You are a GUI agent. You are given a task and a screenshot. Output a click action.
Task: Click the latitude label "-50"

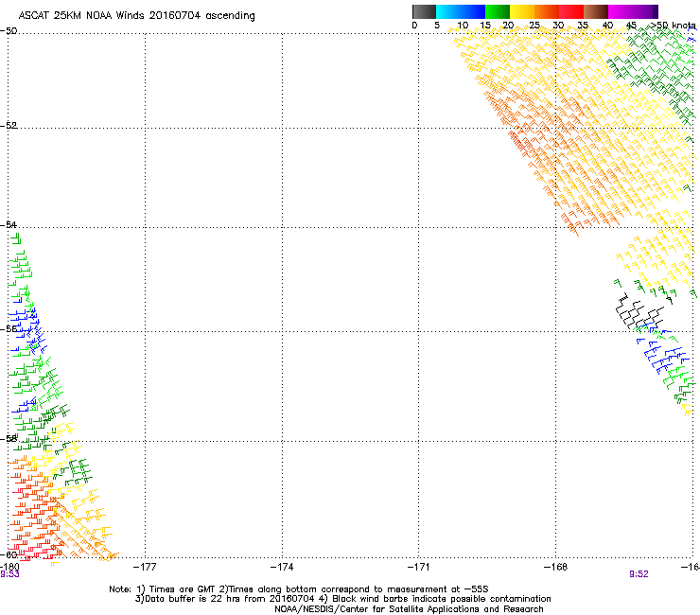click(9, 31)
